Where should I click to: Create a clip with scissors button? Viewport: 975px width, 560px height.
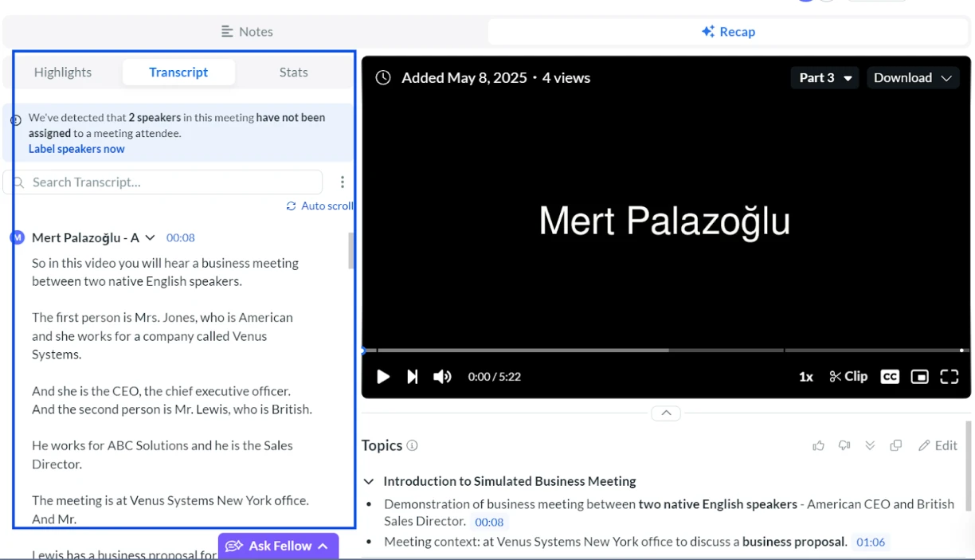848,377
